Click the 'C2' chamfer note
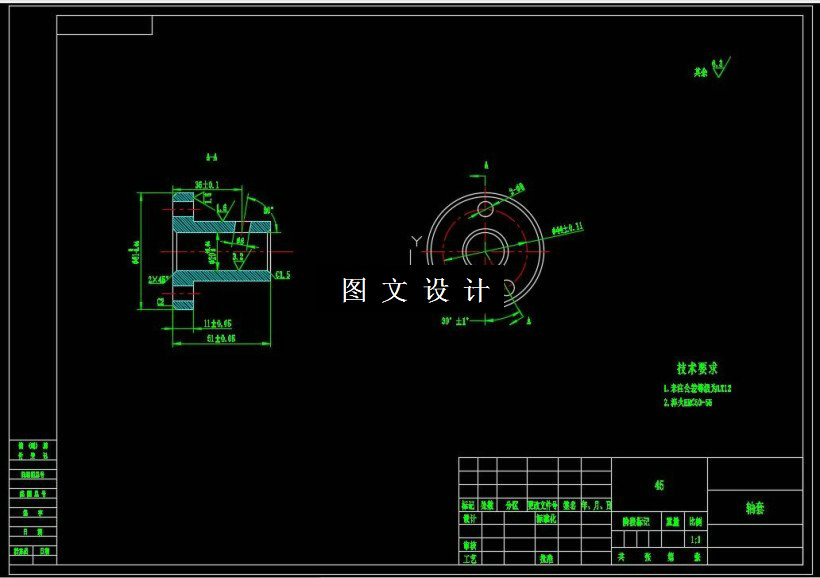 pos(161,301)
